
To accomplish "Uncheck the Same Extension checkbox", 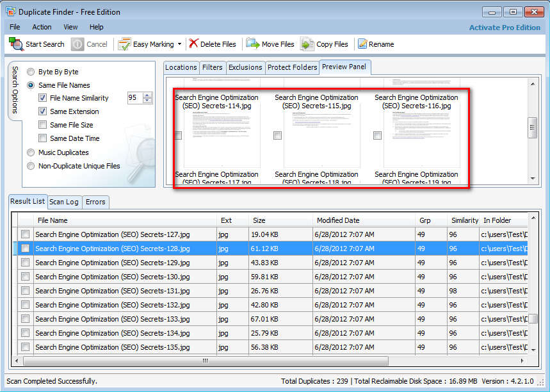I will (x=42, y=111).
